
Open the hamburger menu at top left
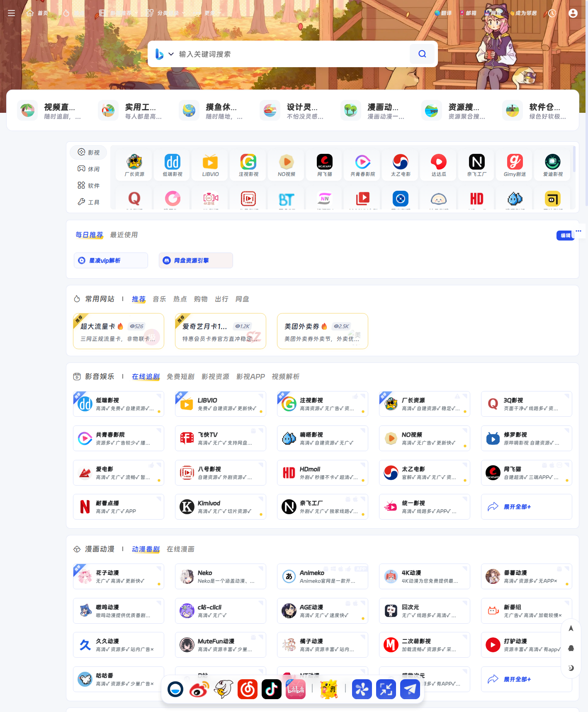click(12, 13)
